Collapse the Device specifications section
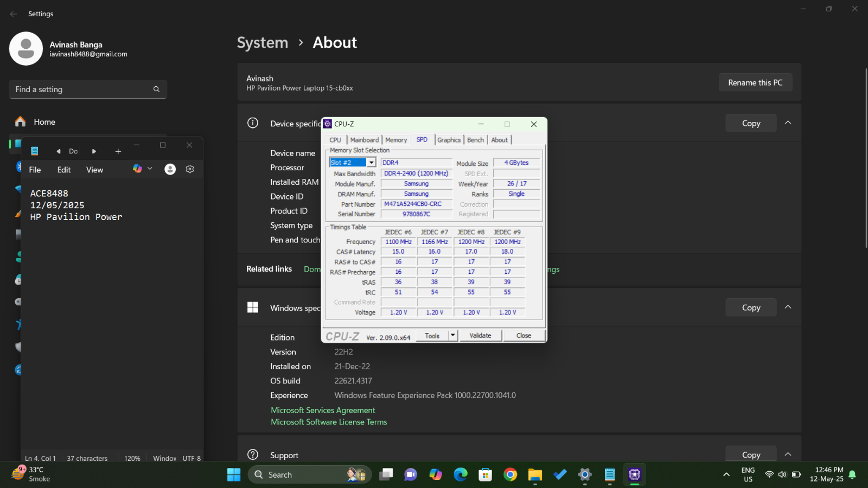Viewport: 868px width, 488px height. pyautogui.click(x=788, y=123)
